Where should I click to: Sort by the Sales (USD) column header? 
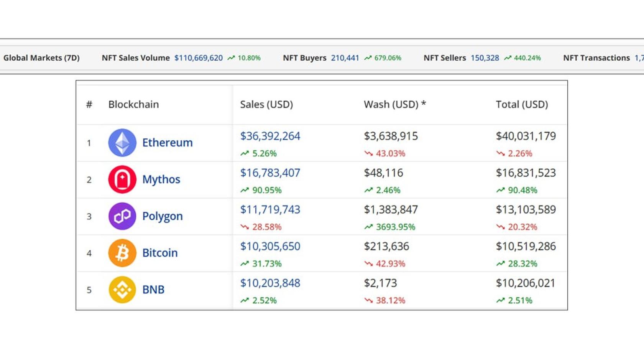pyautogui.click(x=266, y=104)
